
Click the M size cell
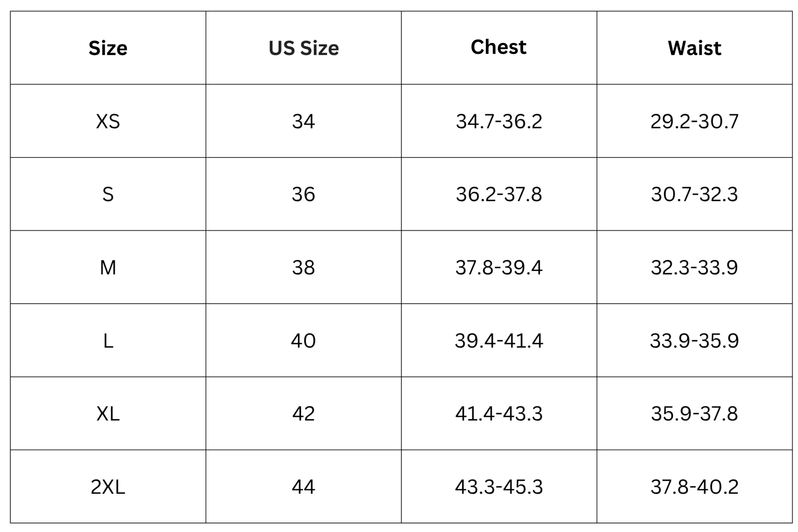click(108, 268)
